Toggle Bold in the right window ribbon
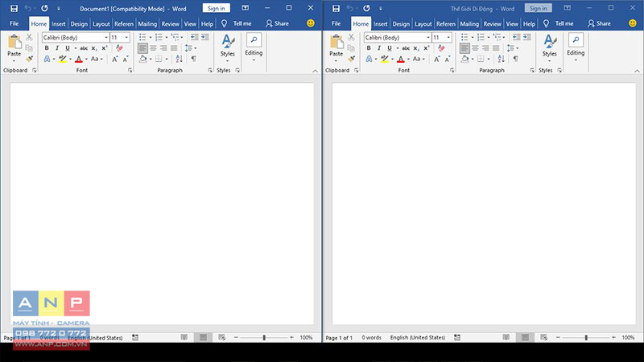644x362 pixels. (x=369, y=48)
